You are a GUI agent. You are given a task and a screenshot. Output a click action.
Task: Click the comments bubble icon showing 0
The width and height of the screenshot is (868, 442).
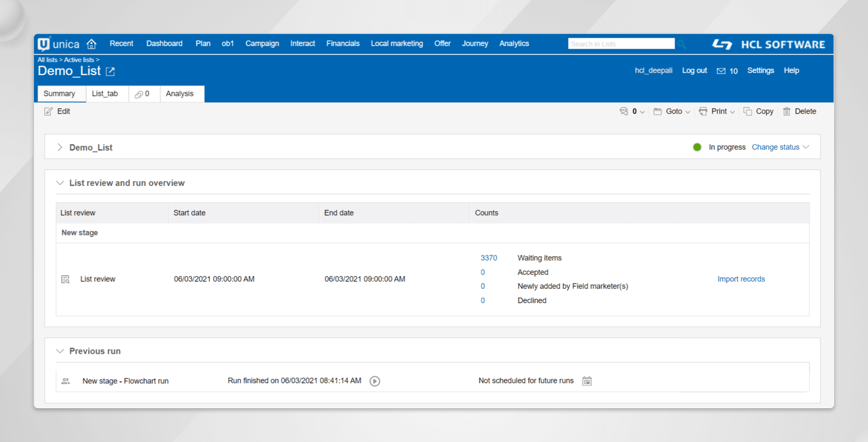[x=624, y=111]
